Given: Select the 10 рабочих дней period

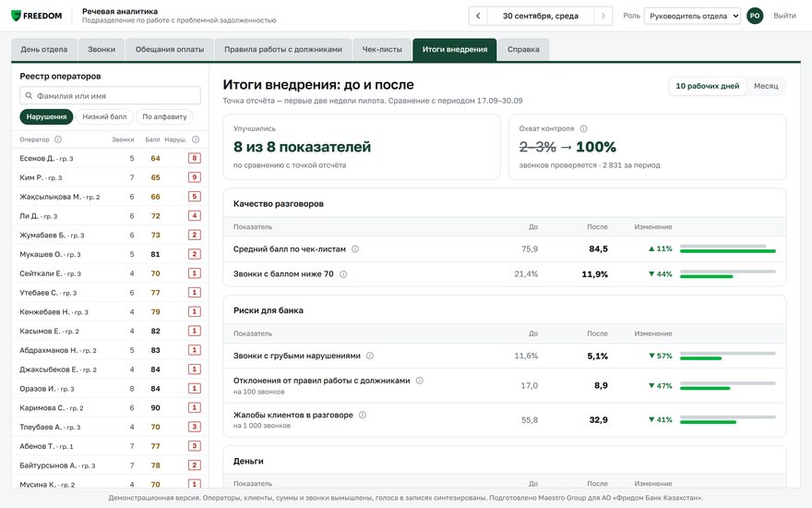Looking at the screenshot, I should point(708,86).
